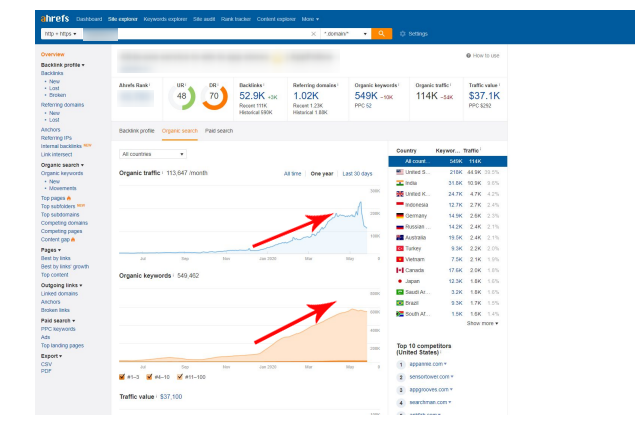
Task: Export the report as CSV
Action: tap(46, 364)
